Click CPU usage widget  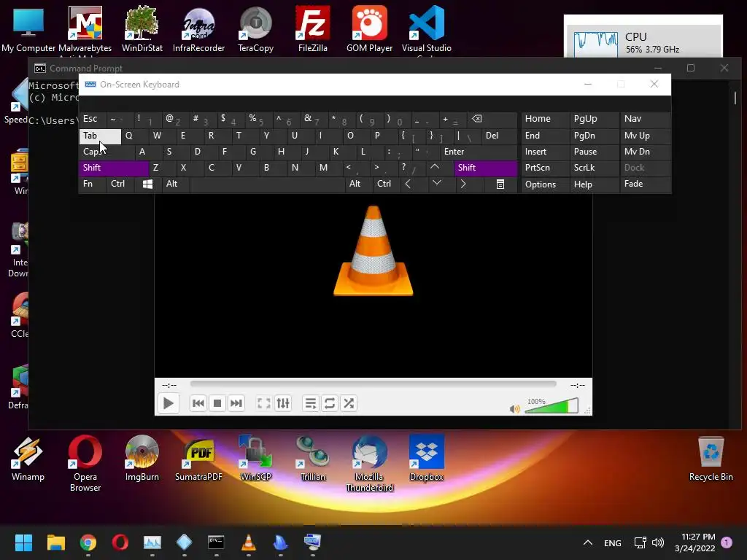coord(643,42)
